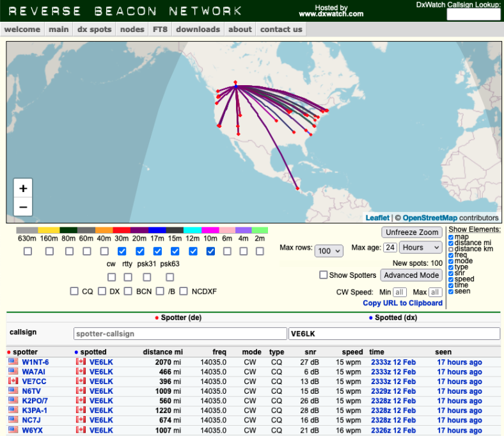This screenshot has width=504, height=436.
Task: Enable the psk31 mode checkbox
Action: tap(147, 277)
